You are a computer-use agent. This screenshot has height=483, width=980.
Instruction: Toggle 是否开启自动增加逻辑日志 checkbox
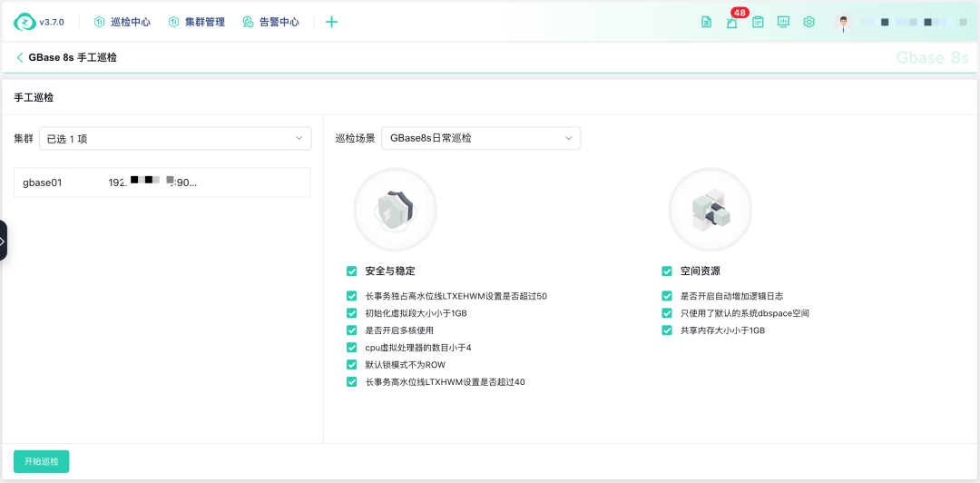667,296
